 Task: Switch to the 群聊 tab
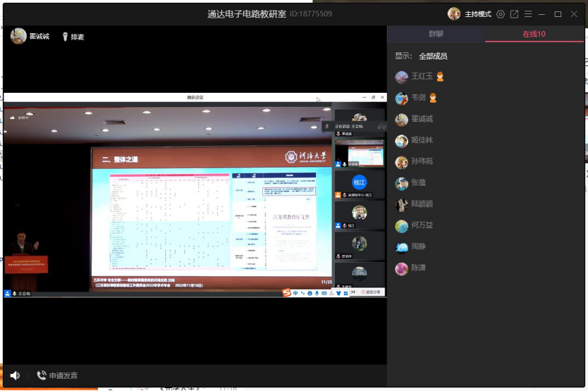tap(436, 34)
